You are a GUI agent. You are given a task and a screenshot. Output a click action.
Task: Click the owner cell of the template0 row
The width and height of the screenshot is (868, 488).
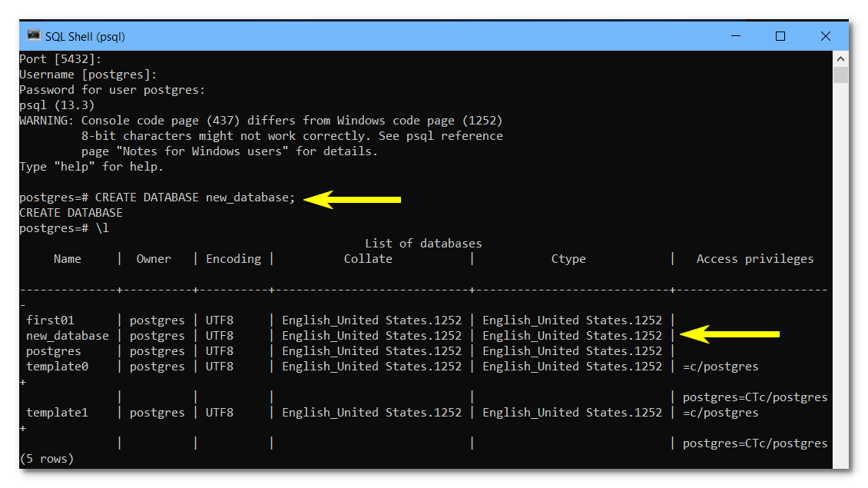coord(157,366)
